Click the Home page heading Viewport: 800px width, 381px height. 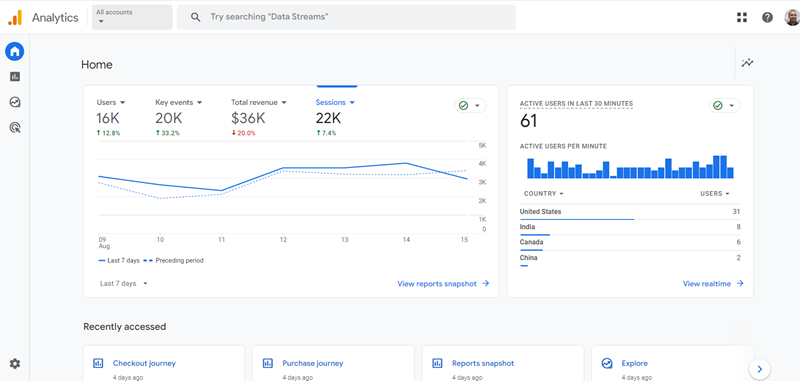pos(97,65)
